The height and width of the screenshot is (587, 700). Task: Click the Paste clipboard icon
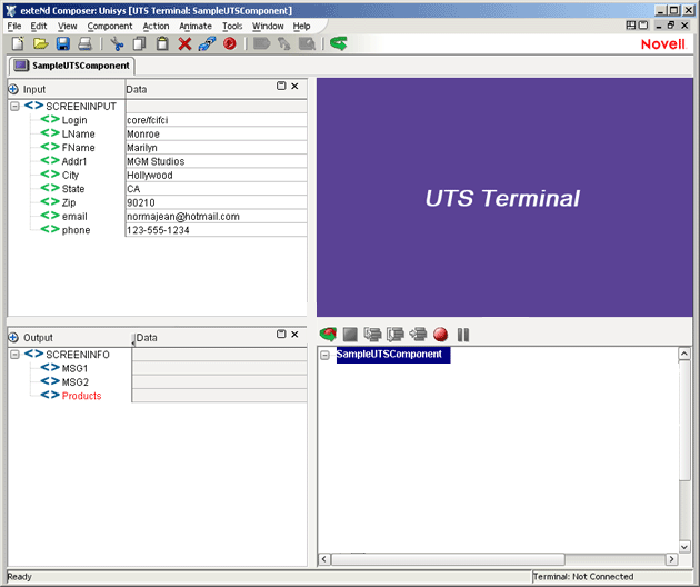[x=162, y=44]
